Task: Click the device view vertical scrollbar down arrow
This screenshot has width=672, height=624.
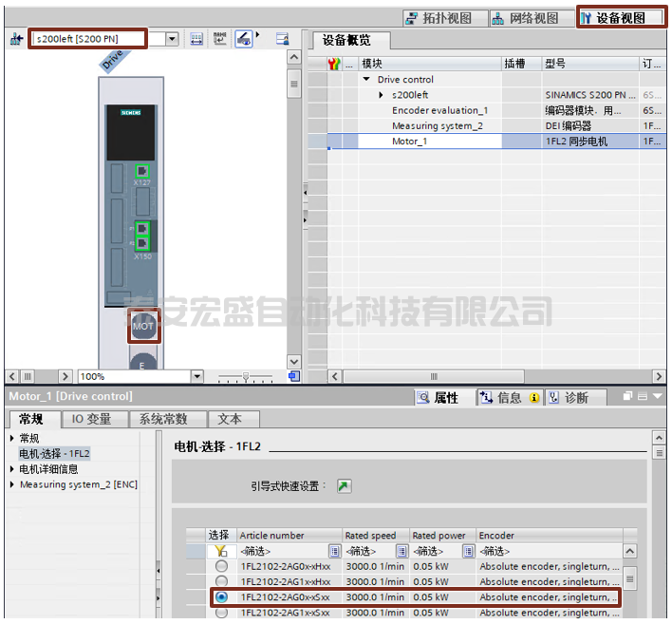Action: (x=294, y=361)
